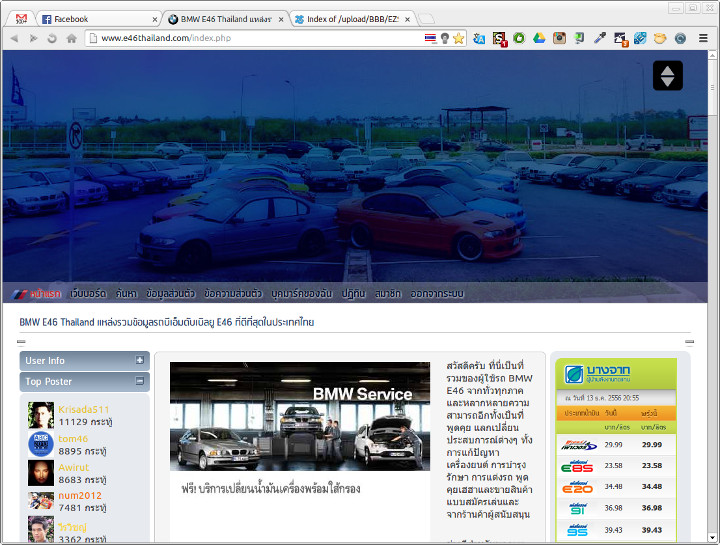Click the blue ruler measuring extension
Screen dimensions: 720x545
[640, 38]
